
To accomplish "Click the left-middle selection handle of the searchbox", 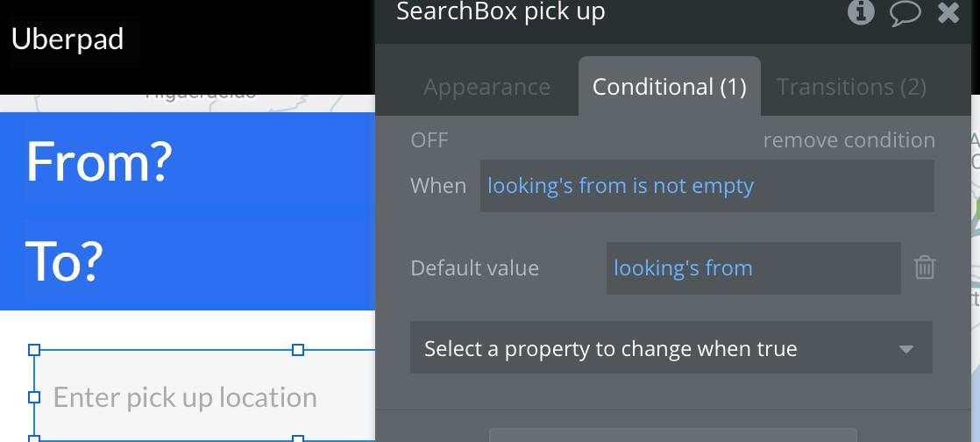I will 34,397.
